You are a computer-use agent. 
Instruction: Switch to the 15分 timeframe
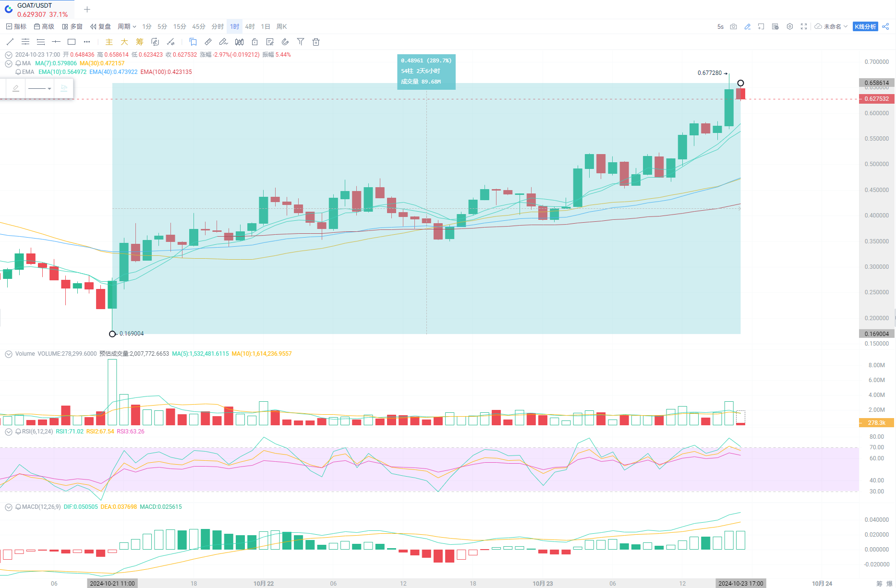point(180,26)
